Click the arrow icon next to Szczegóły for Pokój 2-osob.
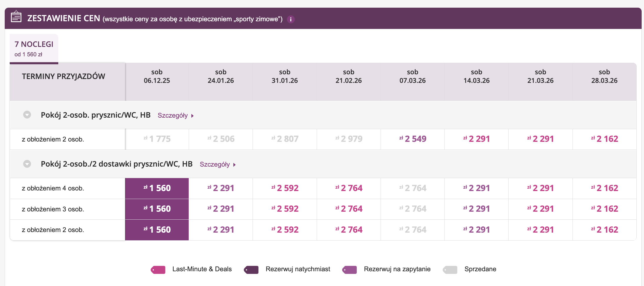Screen dimensions: 644x286 point(192,116)
